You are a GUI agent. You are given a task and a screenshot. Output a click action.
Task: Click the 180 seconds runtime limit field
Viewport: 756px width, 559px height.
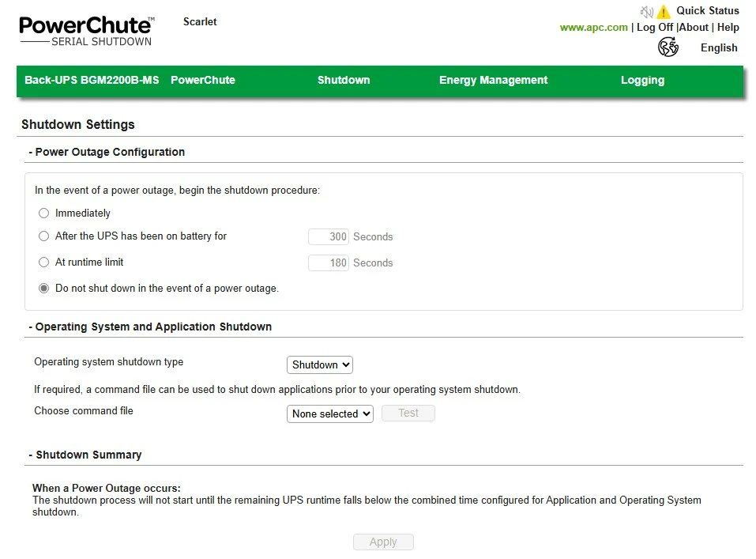(329, 263)
